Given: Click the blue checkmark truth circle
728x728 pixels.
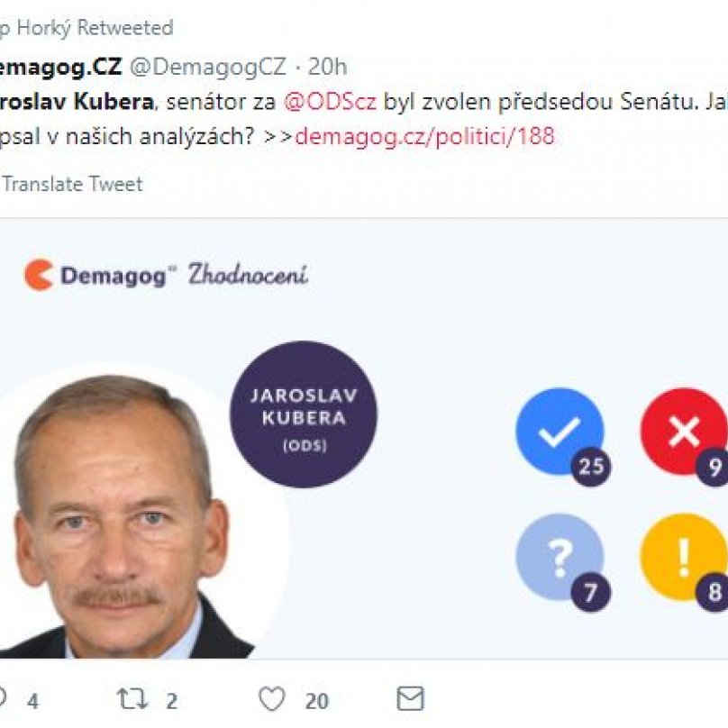Looking at the screenshot, I should coord(560,432).
